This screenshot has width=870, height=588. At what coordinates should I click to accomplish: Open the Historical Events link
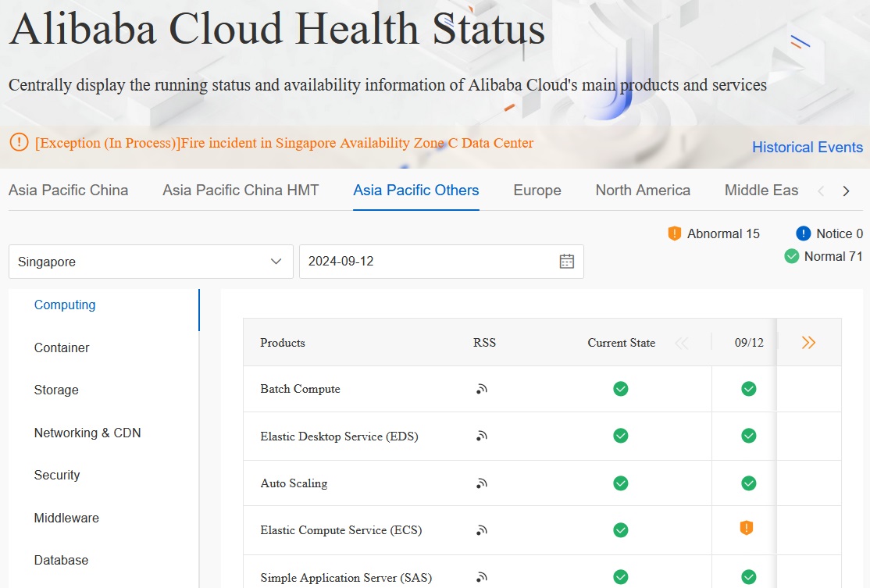[x=808, y=147]
